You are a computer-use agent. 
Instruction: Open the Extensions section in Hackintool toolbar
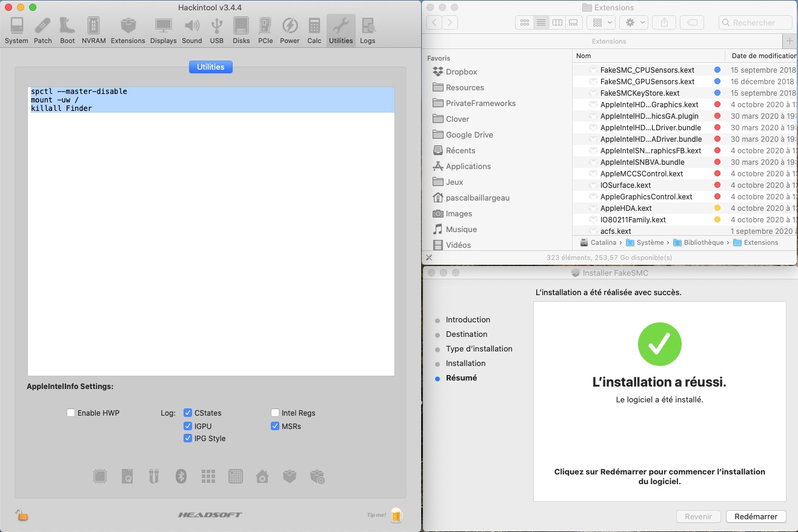pyautogui.click(x=128, y=30)
